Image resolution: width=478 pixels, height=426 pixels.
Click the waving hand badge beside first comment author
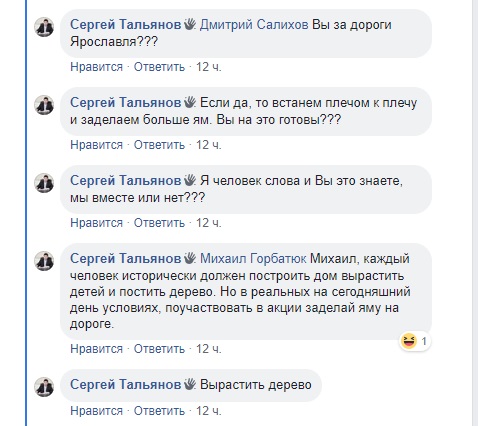point(190,24)
